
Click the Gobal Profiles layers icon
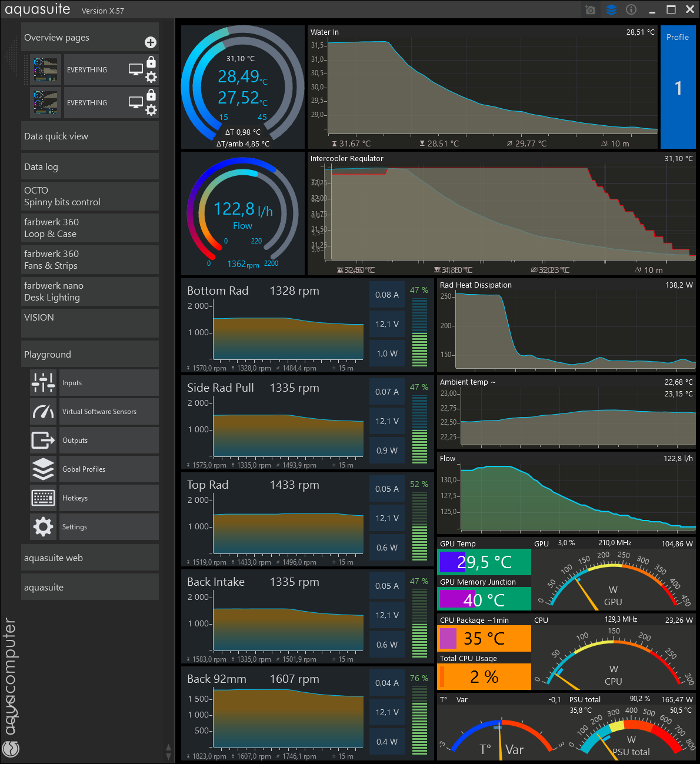point(44,469)
